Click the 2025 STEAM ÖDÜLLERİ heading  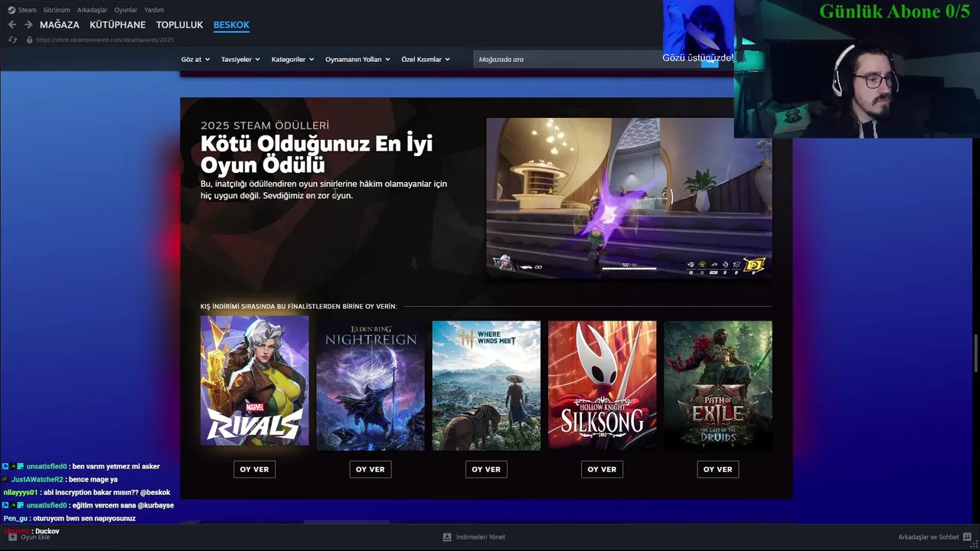265,126
